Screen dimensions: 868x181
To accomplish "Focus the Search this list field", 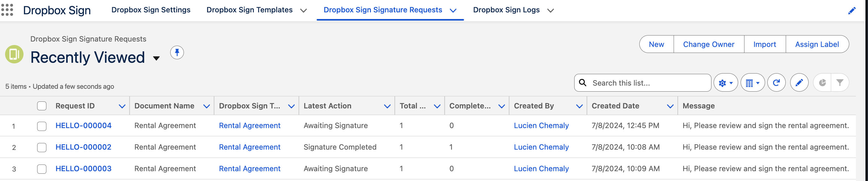I will (x=643, y=83).
